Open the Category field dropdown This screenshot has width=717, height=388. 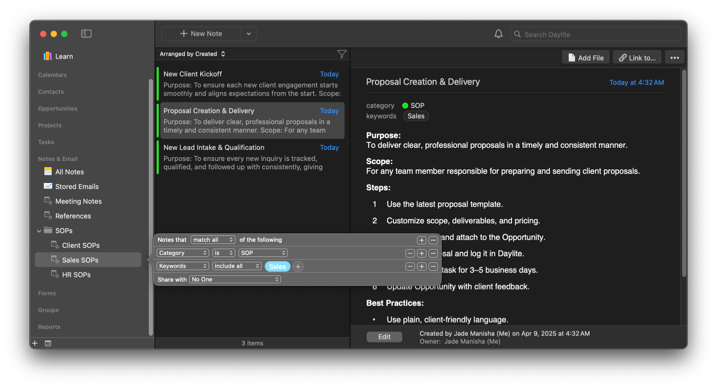[182, 253]
